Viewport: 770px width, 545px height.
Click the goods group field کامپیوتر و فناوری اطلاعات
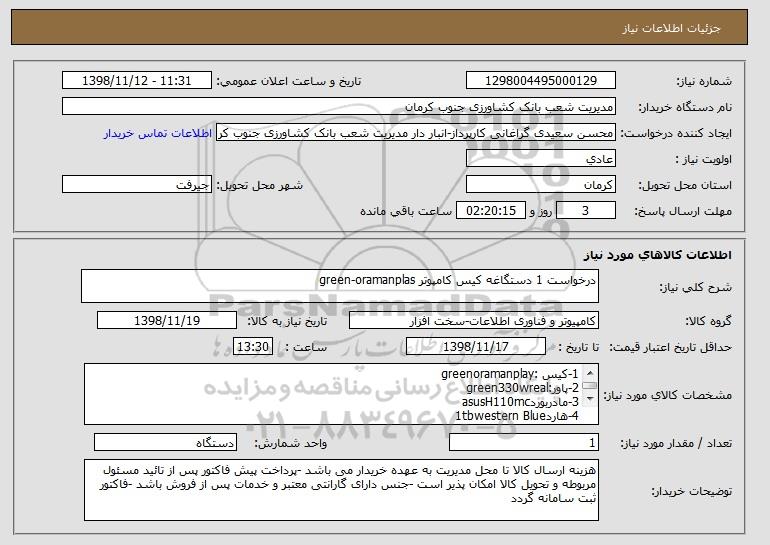tap(474, 321)
